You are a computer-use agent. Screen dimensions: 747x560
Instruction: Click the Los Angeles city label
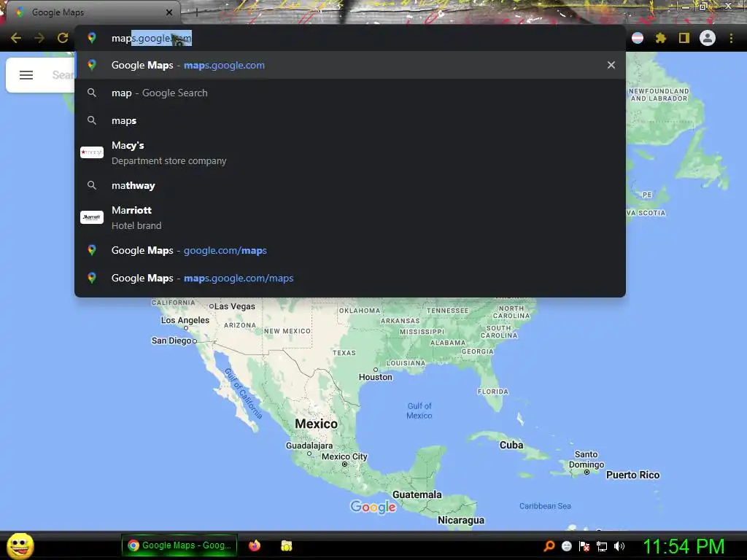click(185, 320)
